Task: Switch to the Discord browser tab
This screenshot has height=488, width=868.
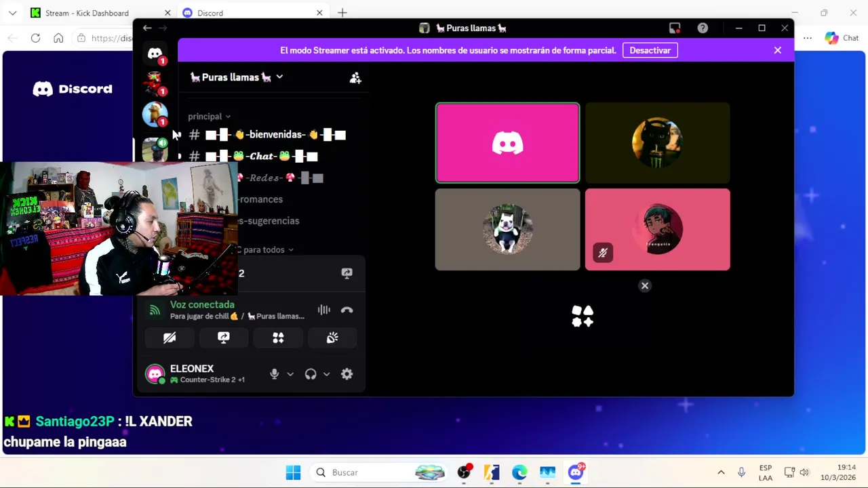Action: point(253,13)
